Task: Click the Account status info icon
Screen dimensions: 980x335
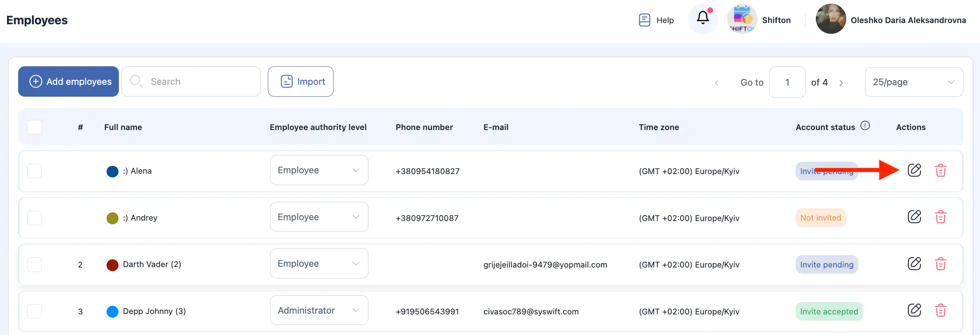Action: [865, 126]
